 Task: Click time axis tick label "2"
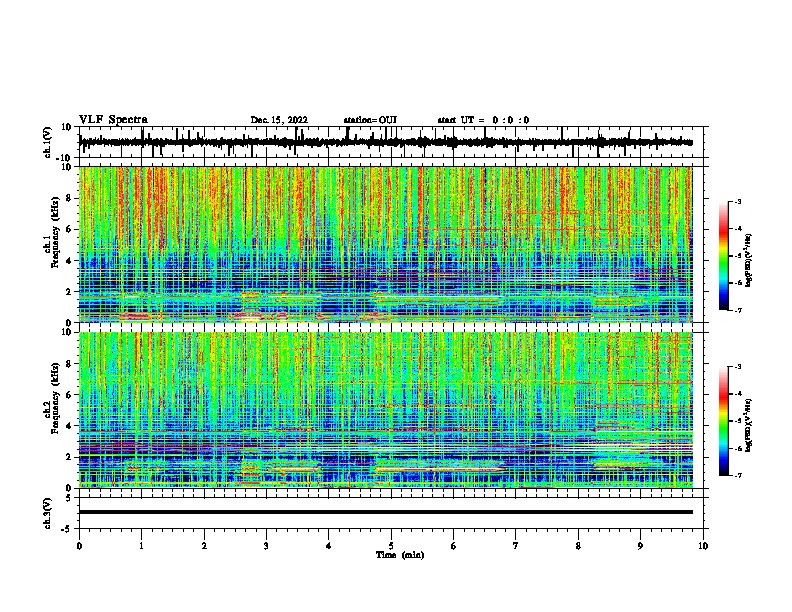204,546
